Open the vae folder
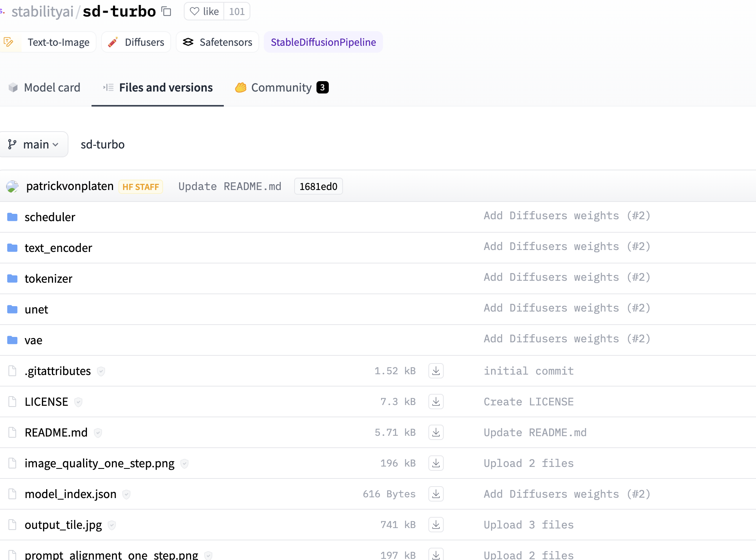756x560 pixels. tap(33, 340)
